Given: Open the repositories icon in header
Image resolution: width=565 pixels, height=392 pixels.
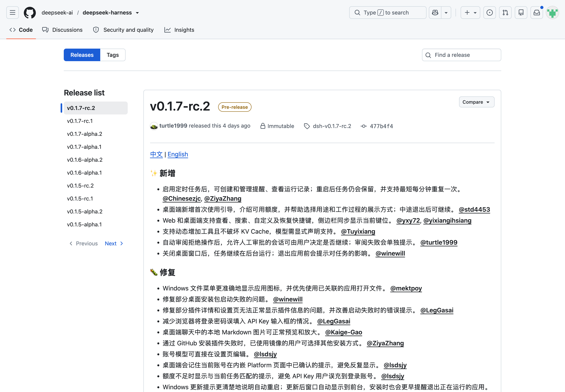Looking at the screenshot, I should [521, 13].
